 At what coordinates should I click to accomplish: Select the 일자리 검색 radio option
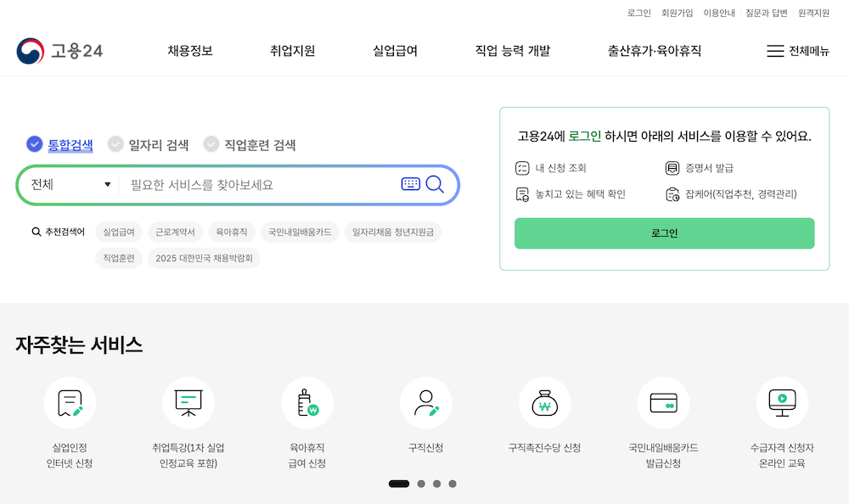click(x=148, y=144)
